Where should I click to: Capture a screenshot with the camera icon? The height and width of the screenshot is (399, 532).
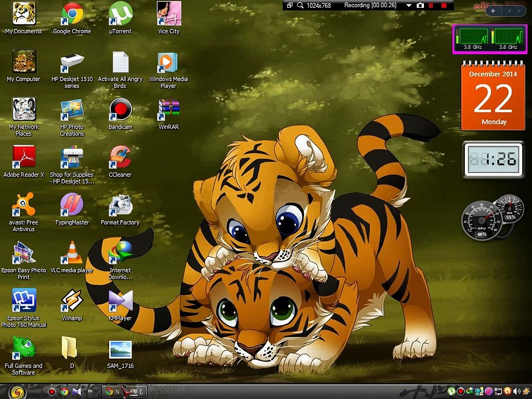point(420,5)
